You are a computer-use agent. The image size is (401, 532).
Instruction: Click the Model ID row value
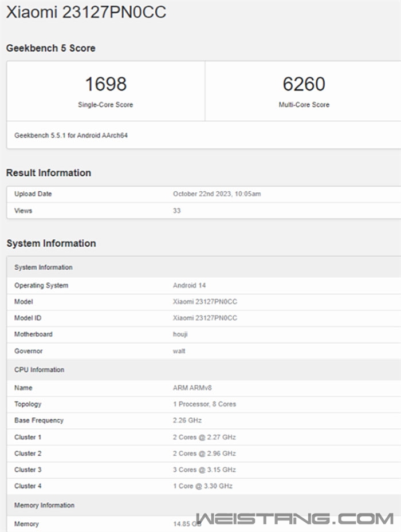click(205, 318)
